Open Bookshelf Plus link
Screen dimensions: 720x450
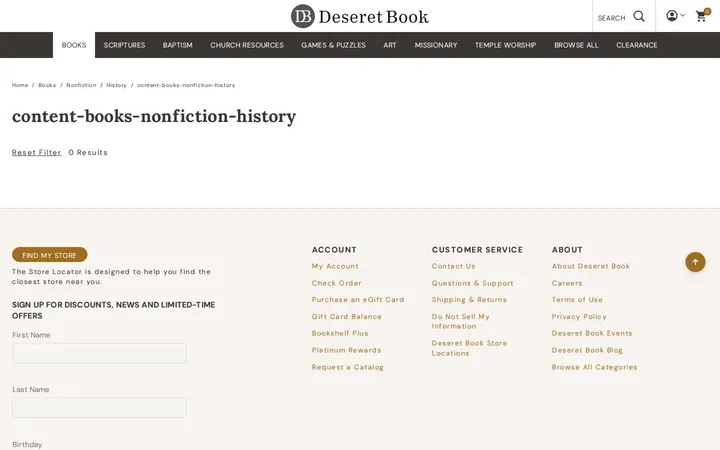(x=340, y=333)
